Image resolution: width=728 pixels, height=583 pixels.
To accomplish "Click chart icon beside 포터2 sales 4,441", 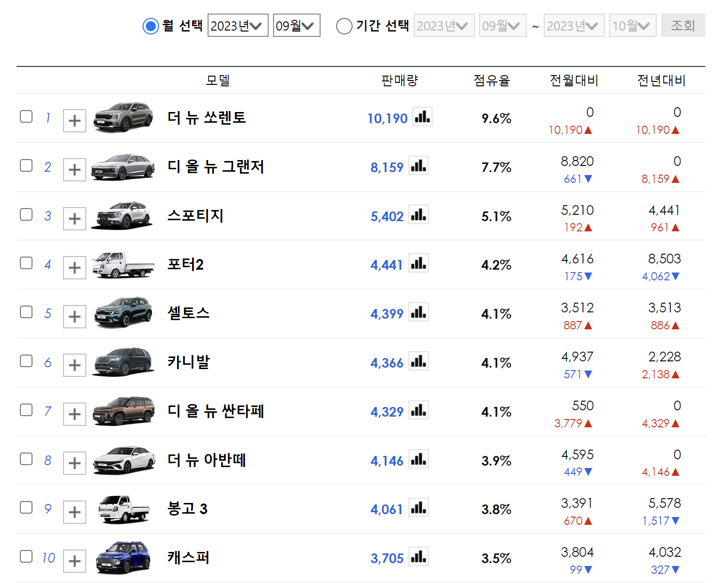I will coord(418,263).
